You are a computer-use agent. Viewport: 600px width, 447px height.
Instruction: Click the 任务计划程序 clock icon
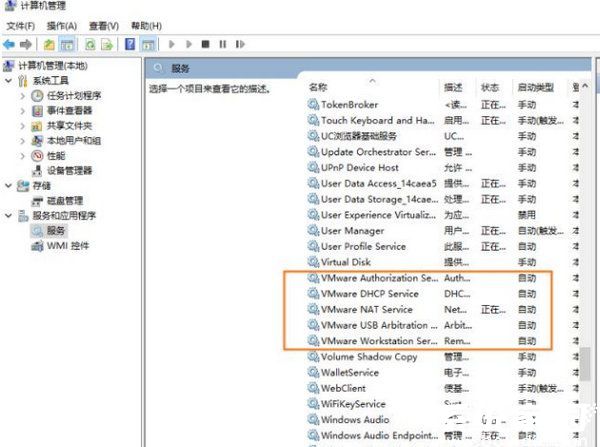click(x=37, y=96)
